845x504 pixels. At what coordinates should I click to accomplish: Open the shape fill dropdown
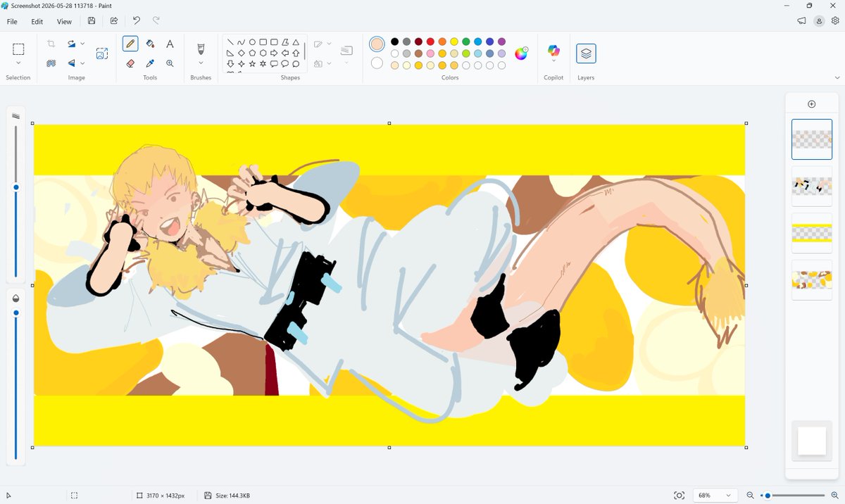pos(329,63)
